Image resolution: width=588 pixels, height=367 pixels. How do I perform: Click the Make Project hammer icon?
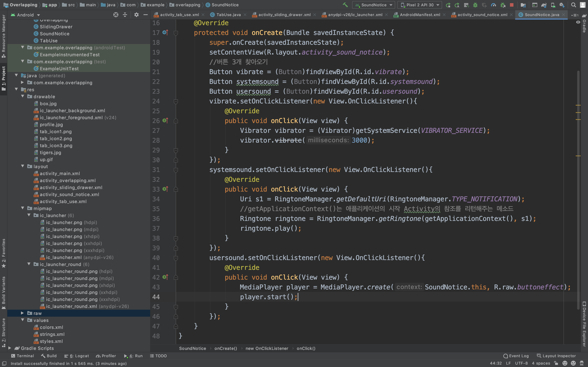(345, 5)
